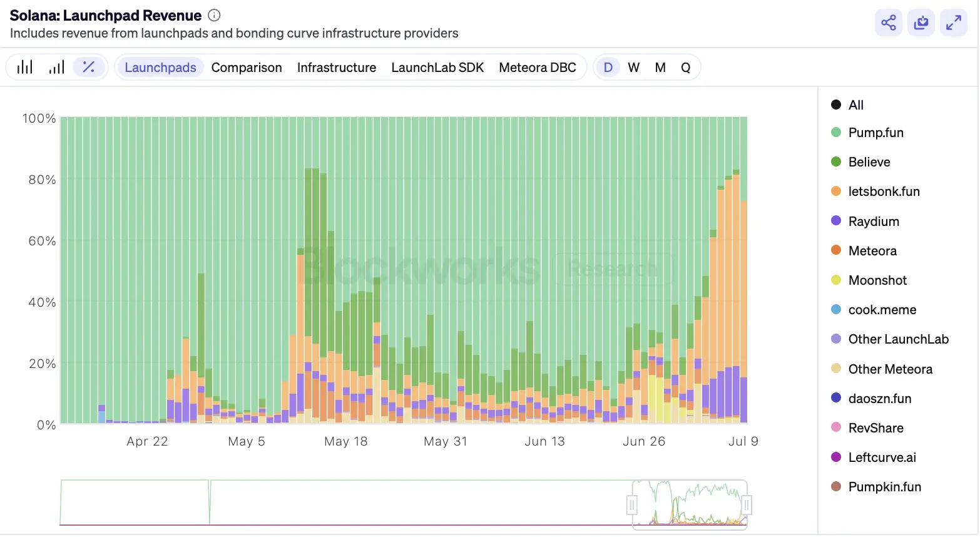Toggle the Raydium legend entry
980x537 pixels.
click(x=873, y=222)
